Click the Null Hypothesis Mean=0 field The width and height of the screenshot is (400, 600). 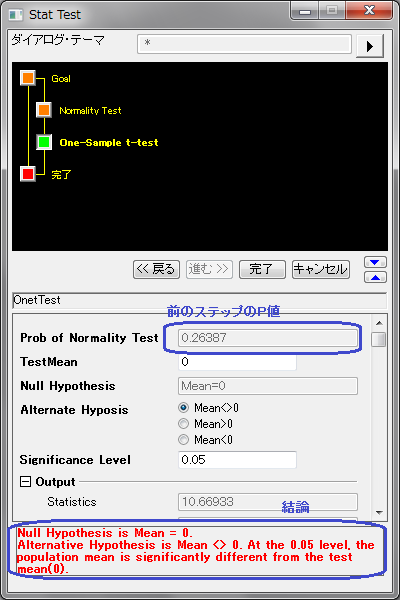pyautogui.click(x=268, y=386)
